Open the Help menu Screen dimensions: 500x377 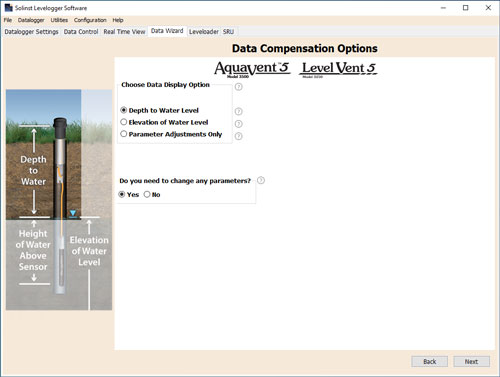tap(118, 20)
